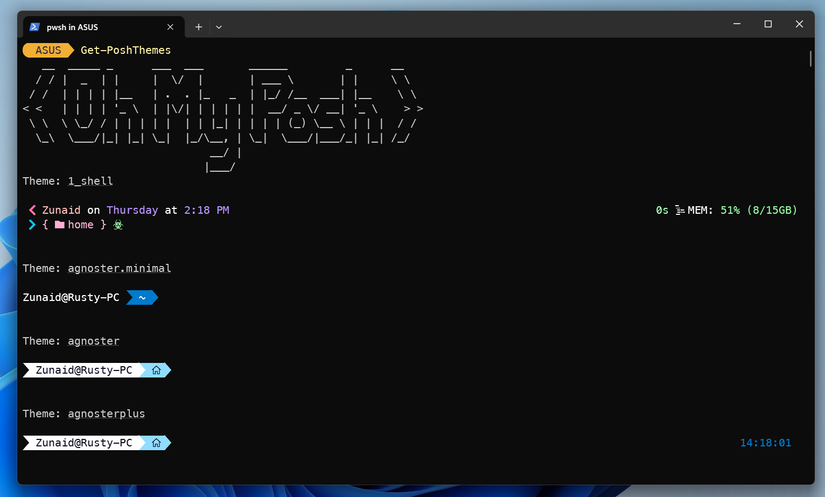825x497 pixels.
Task: Open the agnoster theme link
Action: [93, 341]
